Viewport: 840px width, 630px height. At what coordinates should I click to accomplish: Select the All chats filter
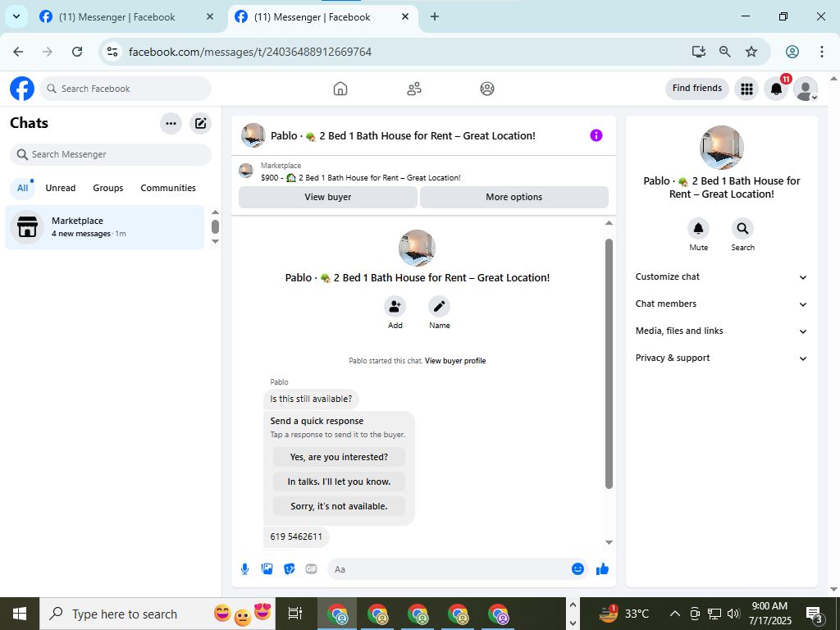[x=22, y=188]
